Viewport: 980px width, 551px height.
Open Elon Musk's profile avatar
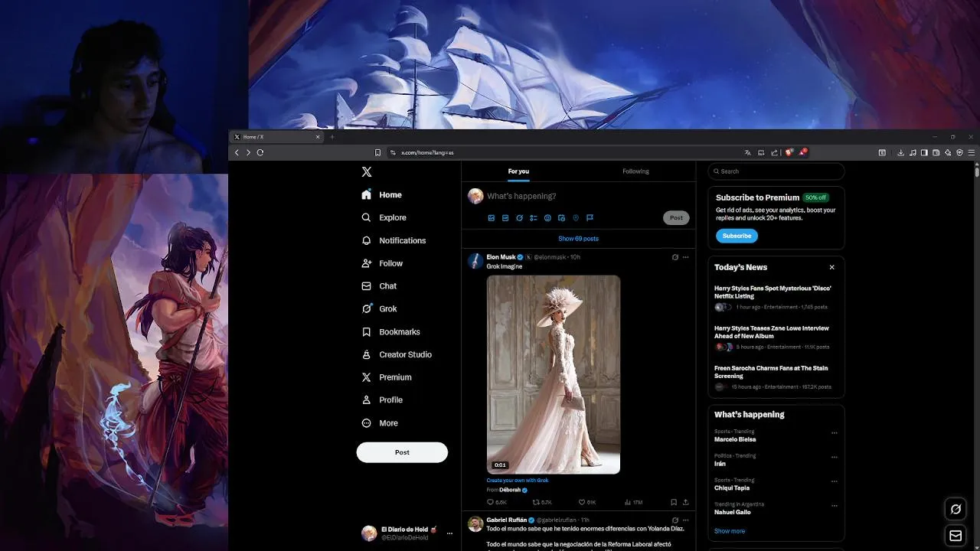click(x=475, y=261)
